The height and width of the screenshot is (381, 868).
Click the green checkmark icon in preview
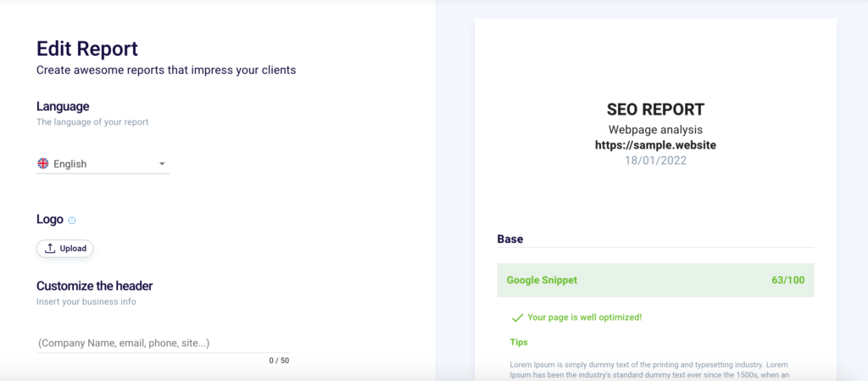(x=516, y=317)
